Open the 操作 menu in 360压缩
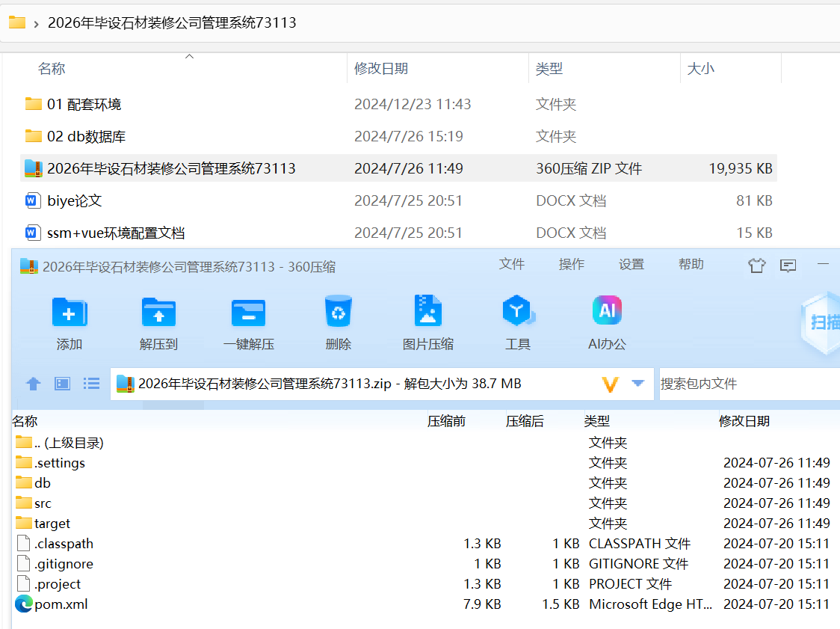This screenshot has width=840, height=629. click(x=572, y=264)
